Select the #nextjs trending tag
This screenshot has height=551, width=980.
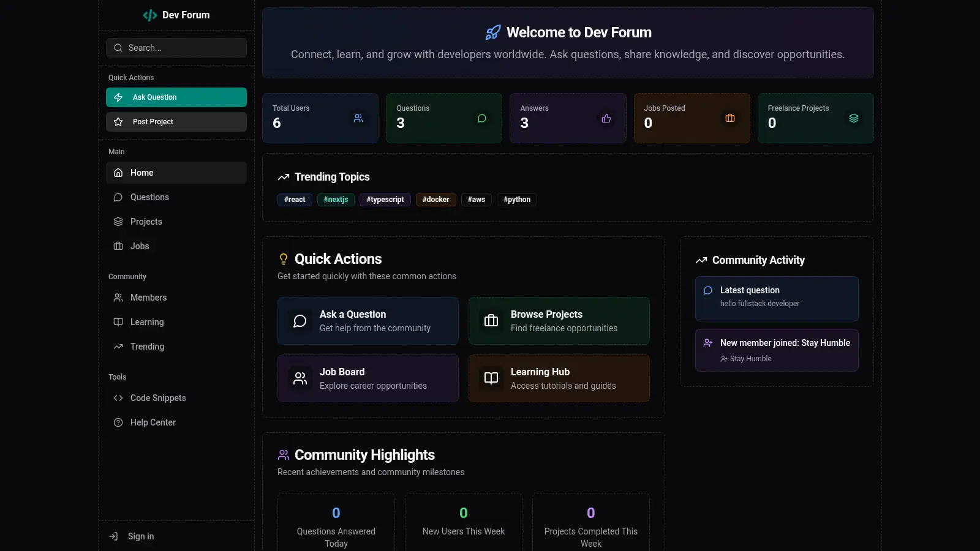336,200
